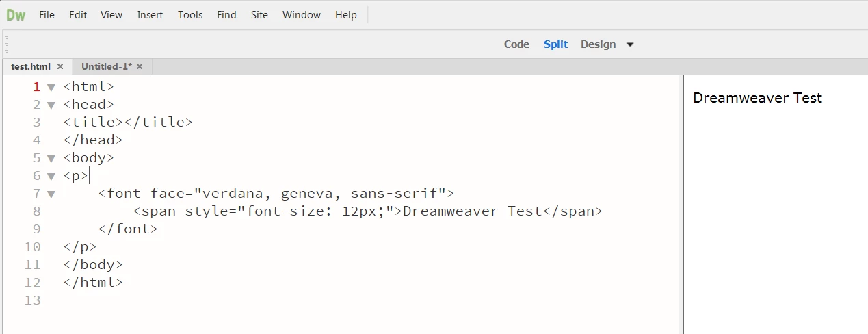Click line number 8 in the gutter

pos(37,211)
